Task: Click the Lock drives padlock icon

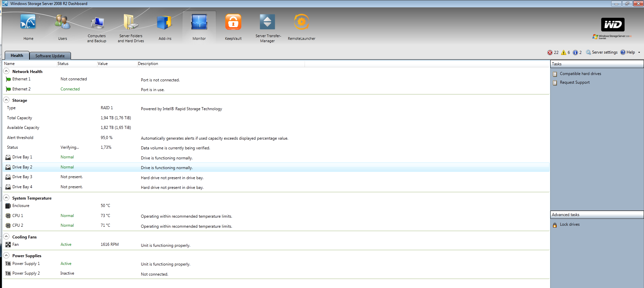Action: pos(555,225)
